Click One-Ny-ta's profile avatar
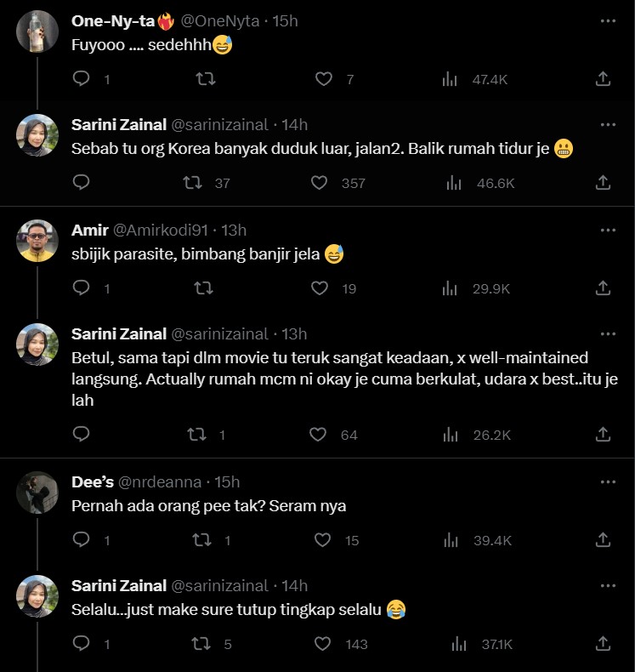 click(x=37, y=31)
